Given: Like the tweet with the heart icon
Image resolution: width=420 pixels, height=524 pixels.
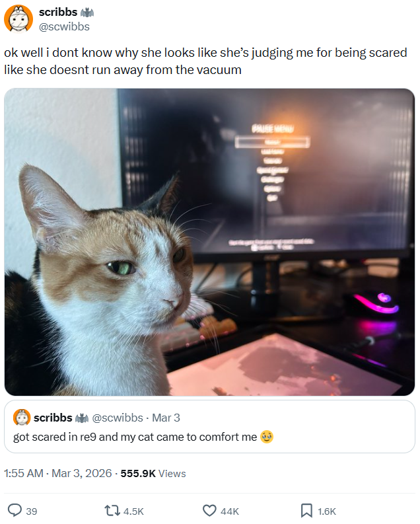Looking at the screenshot, I should click(209, 511).
